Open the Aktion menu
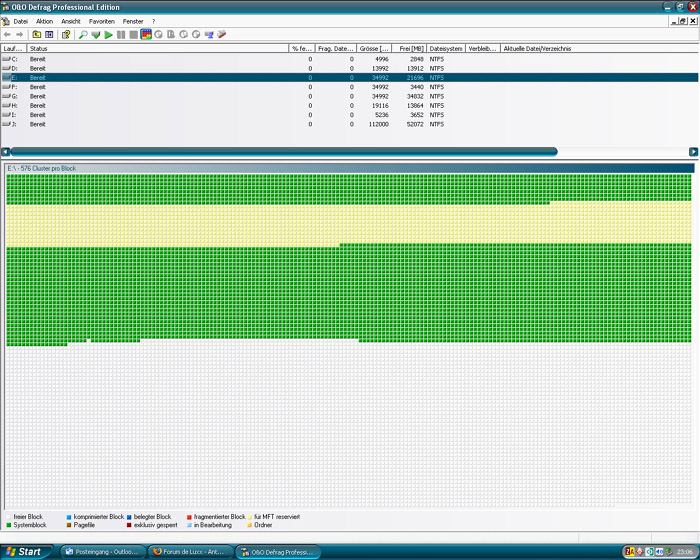700x560 pixels. tap(45, 21)
